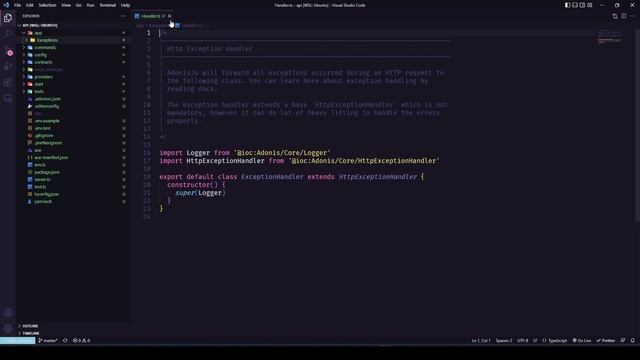The width and height of the screenshot is (640, 360).
Task: Open the File menu
Action: coord(17,5)
